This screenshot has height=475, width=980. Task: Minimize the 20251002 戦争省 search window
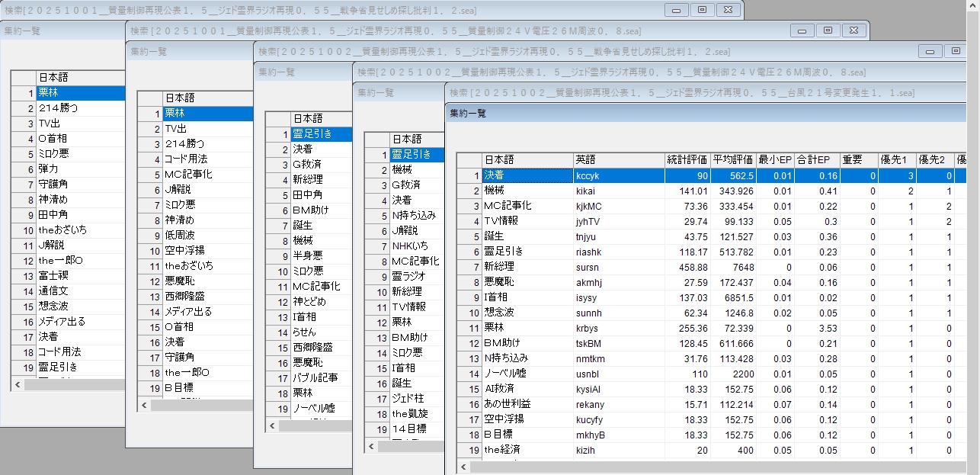tap(930, 51)
